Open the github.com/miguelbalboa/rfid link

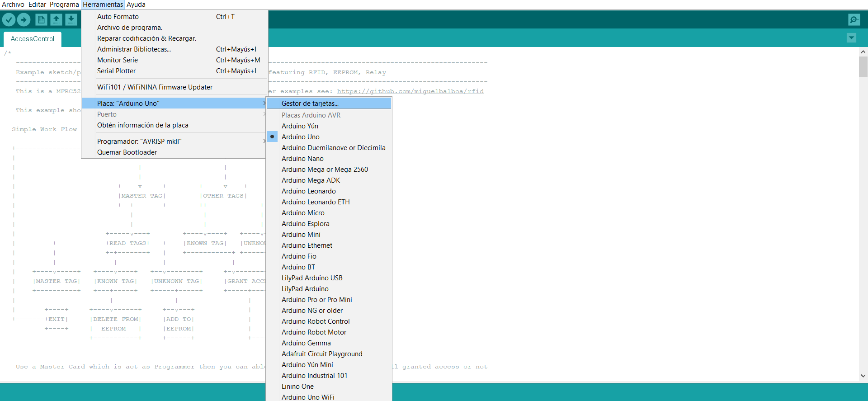410,91
